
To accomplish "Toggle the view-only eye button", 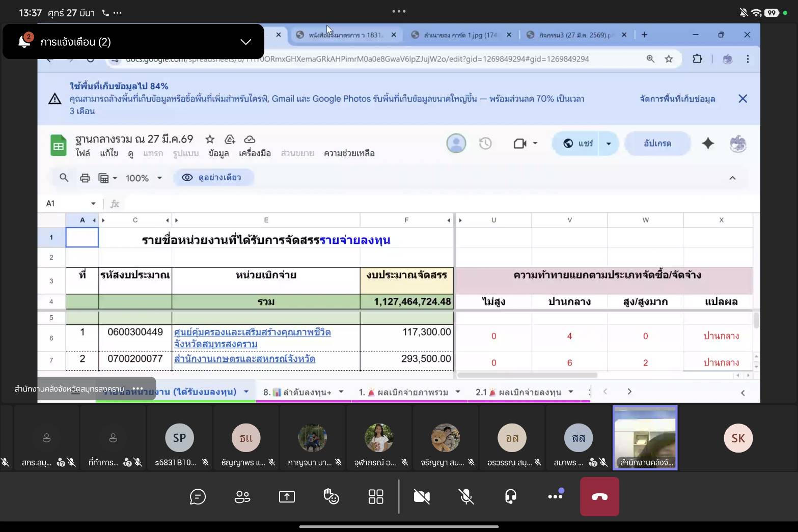I will tap(213, 178).
